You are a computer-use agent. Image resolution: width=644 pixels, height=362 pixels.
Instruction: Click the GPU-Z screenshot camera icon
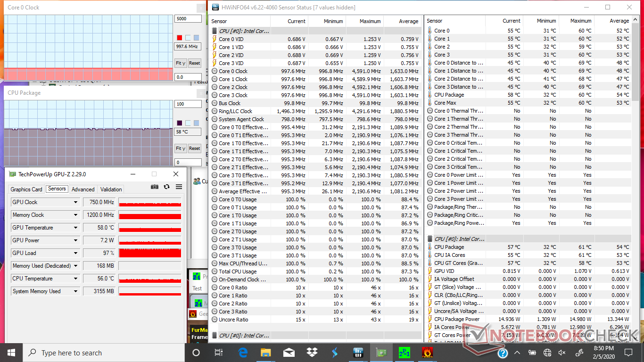[x=155, y=187]
